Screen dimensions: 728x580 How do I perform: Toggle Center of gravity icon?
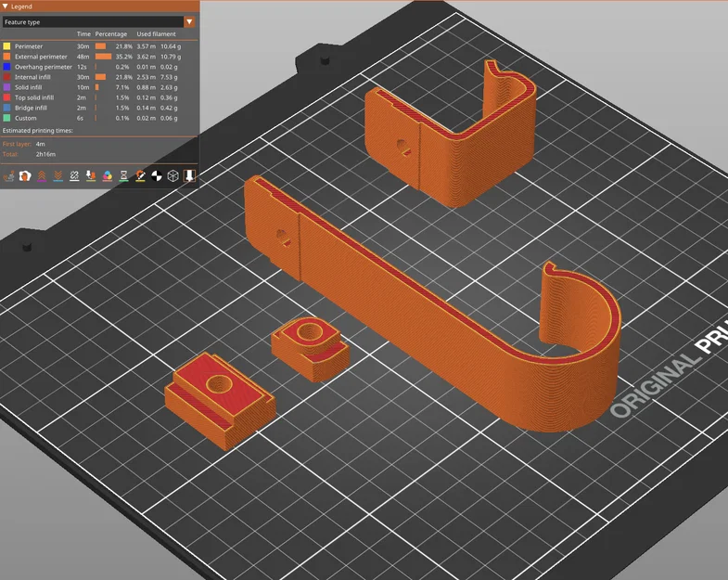click(x=157, y=176)
